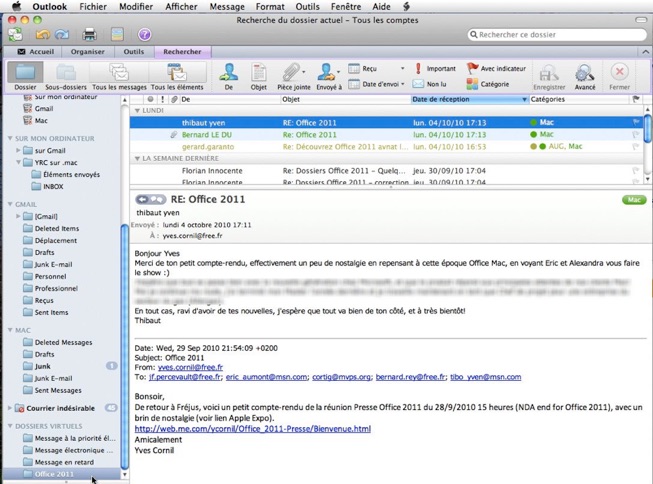Select Tous les messages scope
The height and width of the screenshot is (484, 653).
120,76
